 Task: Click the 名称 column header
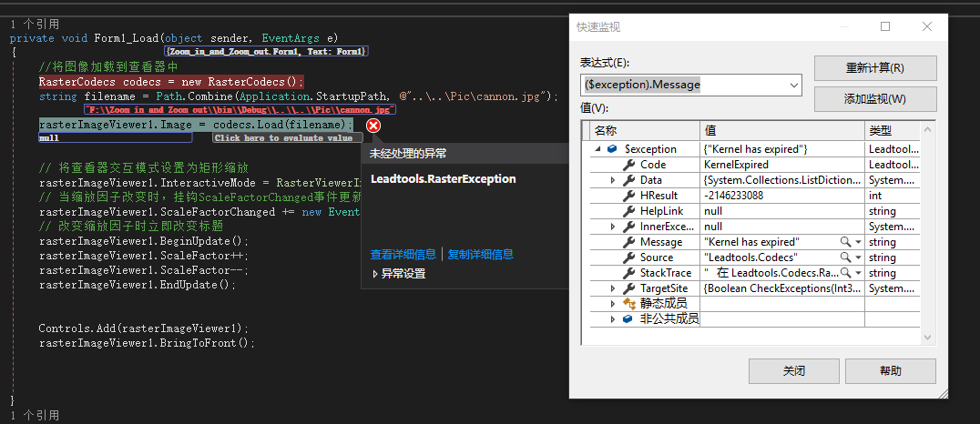click(x=644, y=131)
